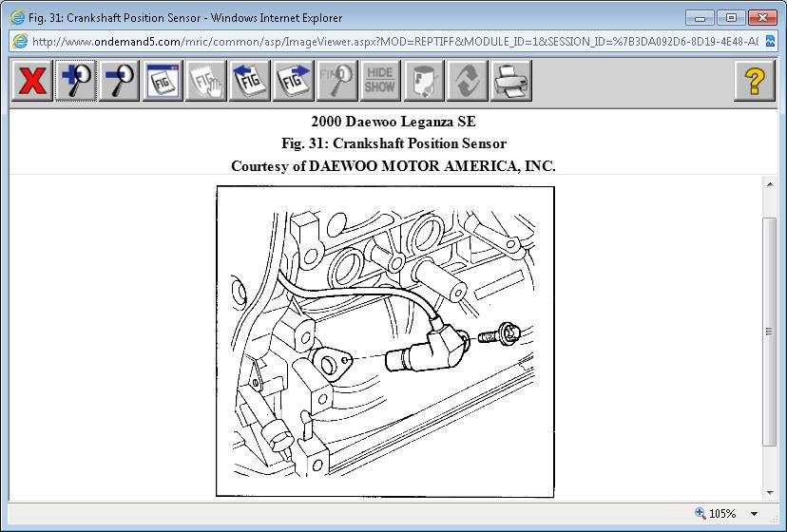
Task: Click the grayed-out Find magnifier icon
Action: (x=336, y=81)
